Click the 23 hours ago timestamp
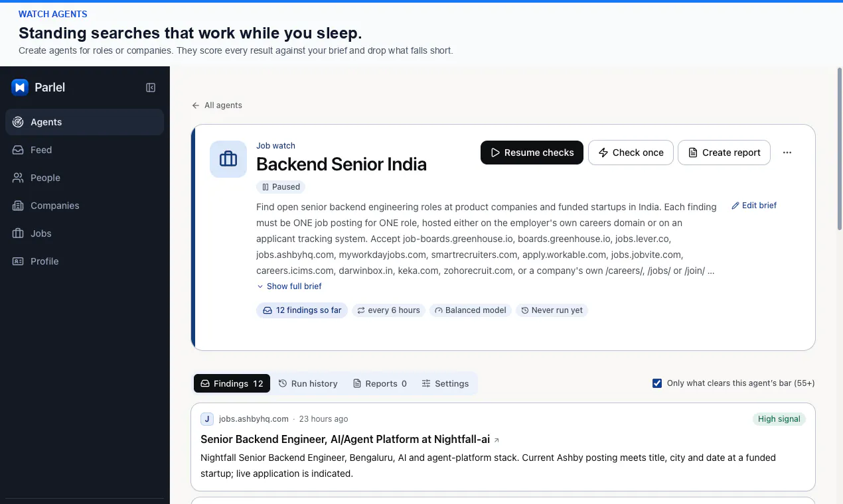The height and width of the screenshot is (504, 843). pos(323,419)
